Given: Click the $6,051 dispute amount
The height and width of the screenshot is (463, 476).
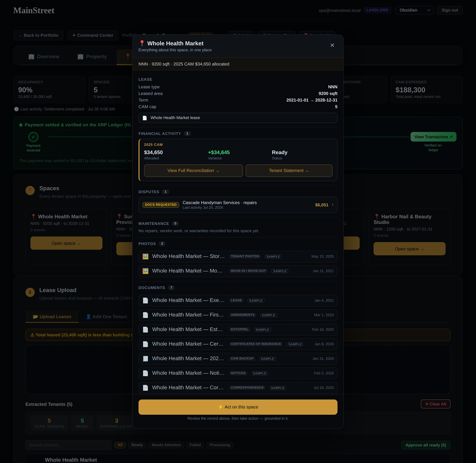Looking at the screenshot, I should (322, 205).
